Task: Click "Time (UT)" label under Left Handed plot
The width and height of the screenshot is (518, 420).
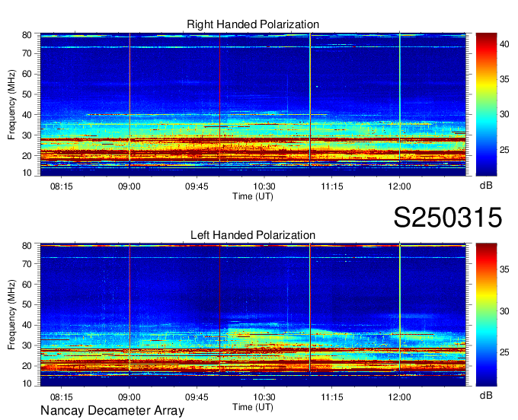Action: (x=253, y=407)
